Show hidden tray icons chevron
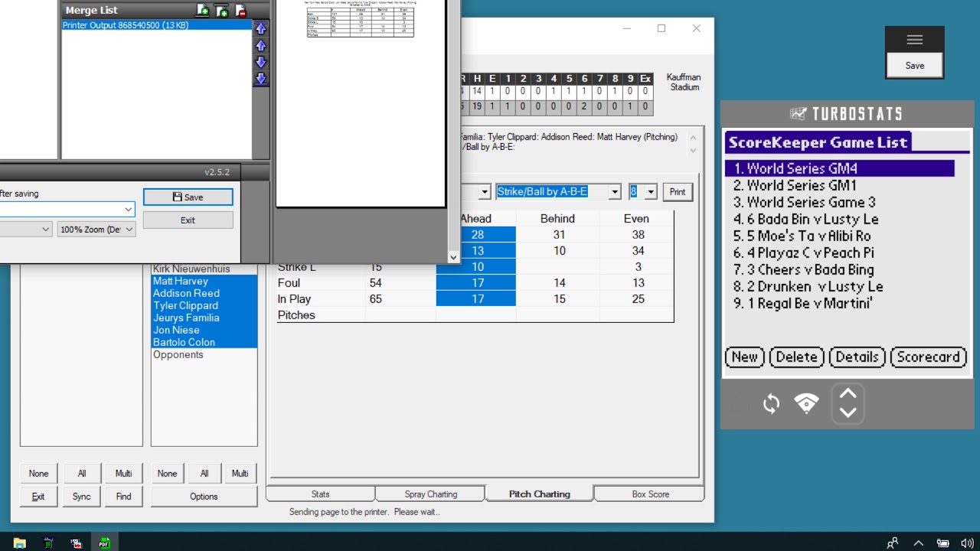The image size is (980, 551). 918,543
